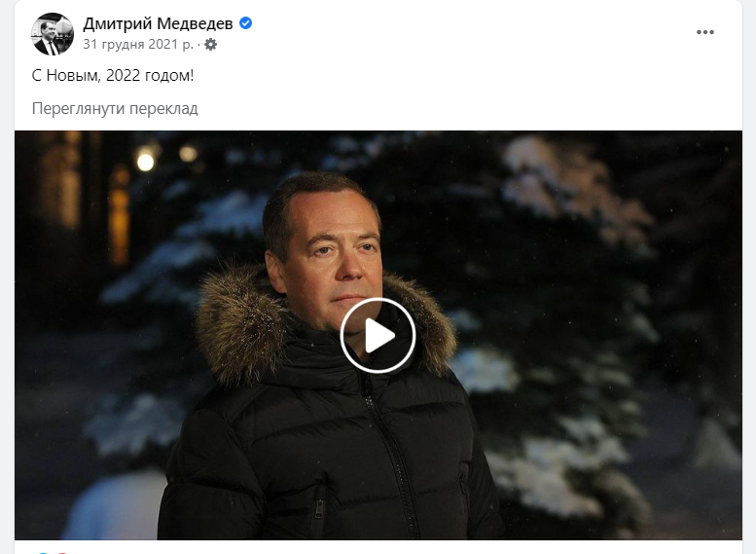
Task: Click the custom audience gear icon
Action: pos(211,45)
